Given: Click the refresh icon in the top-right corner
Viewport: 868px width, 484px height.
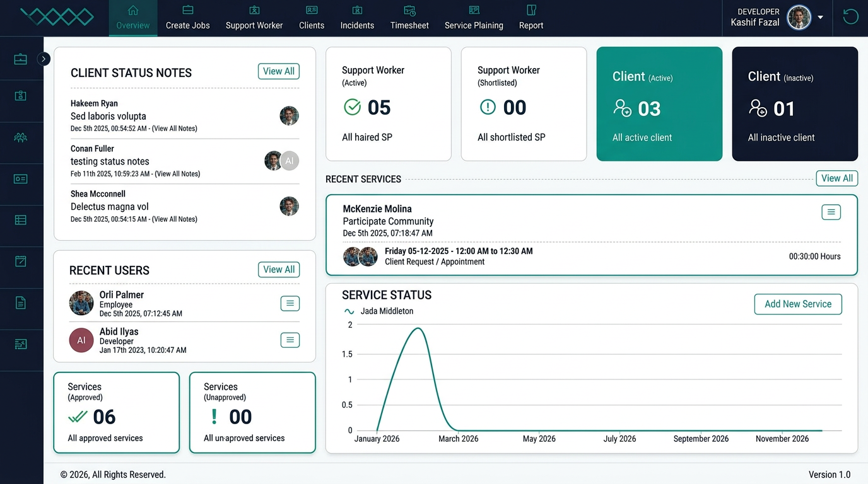Looking at the screenshot, I should pyautogui.click(x=850, y=17).
